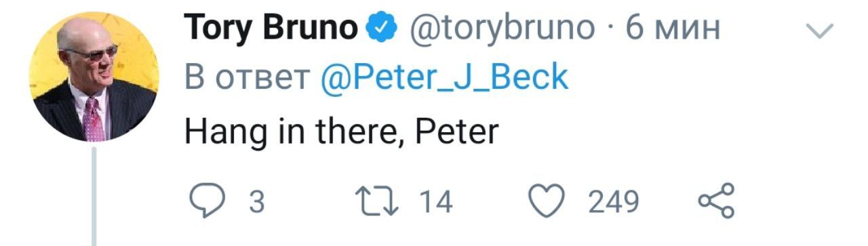Screen dimensions: 868x246
Task: Open Tory Bruno's profile photo
Action: [94, 77]
